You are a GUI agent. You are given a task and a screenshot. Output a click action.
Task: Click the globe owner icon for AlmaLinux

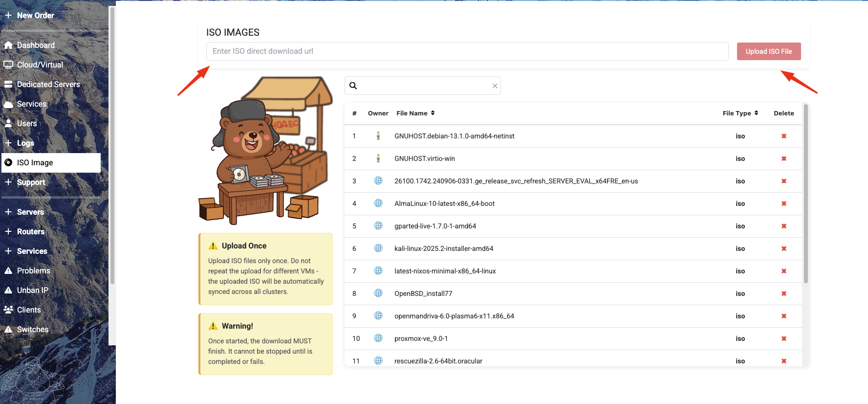coord(378,203)
